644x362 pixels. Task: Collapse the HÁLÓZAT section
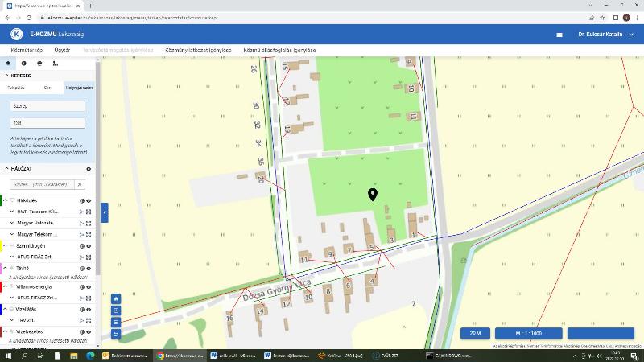(x=6, y=169)
